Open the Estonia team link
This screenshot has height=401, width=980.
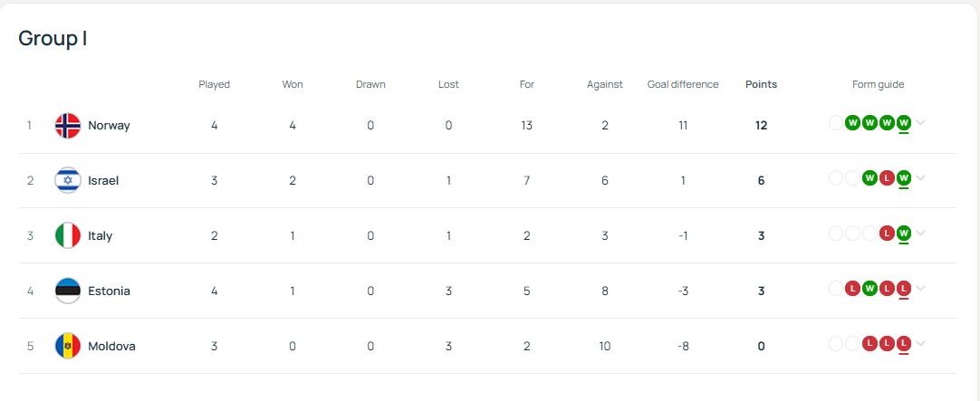tap(110, 291)
